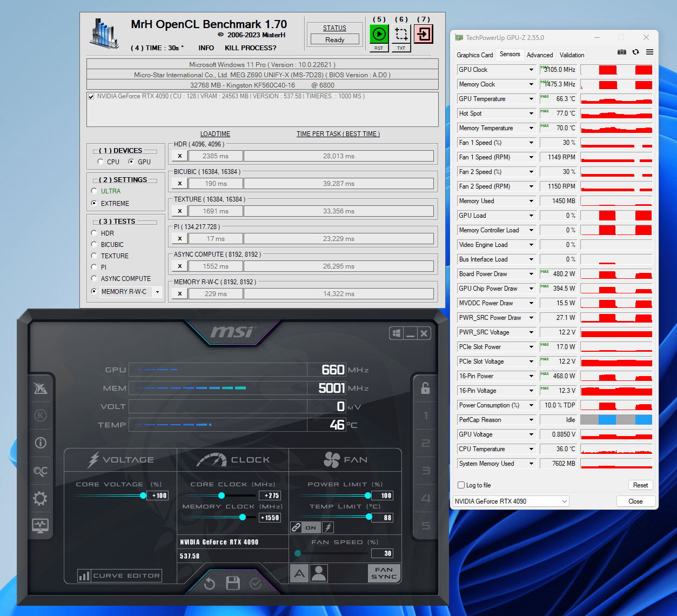
Task: Expand the GPU Clock sensor dropdown
Action: [x=531, y=70]
